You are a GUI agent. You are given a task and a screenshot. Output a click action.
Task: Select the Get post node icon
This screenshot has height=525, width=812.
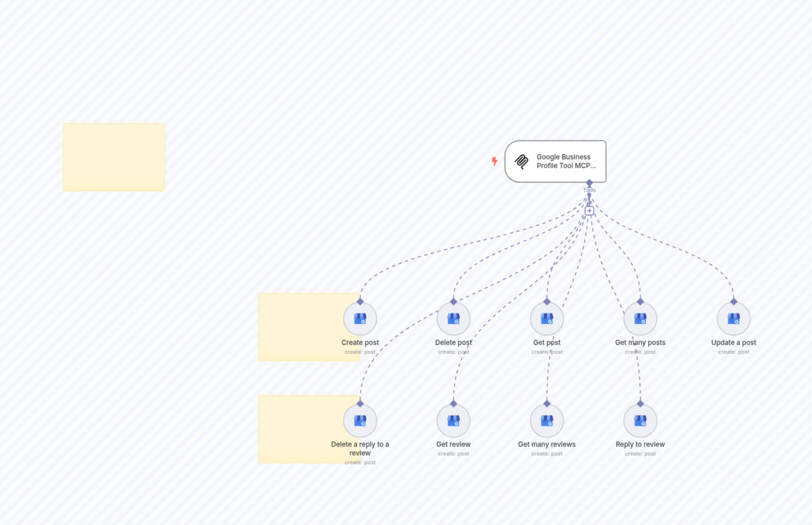pyautogui.click(x=547, y=318)
